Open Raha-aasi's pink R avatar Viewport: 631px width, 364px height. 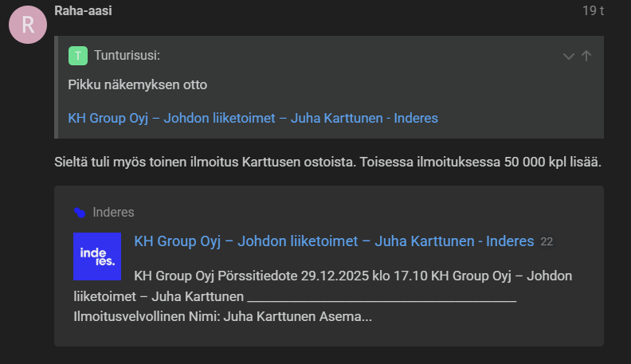(28, 25)
